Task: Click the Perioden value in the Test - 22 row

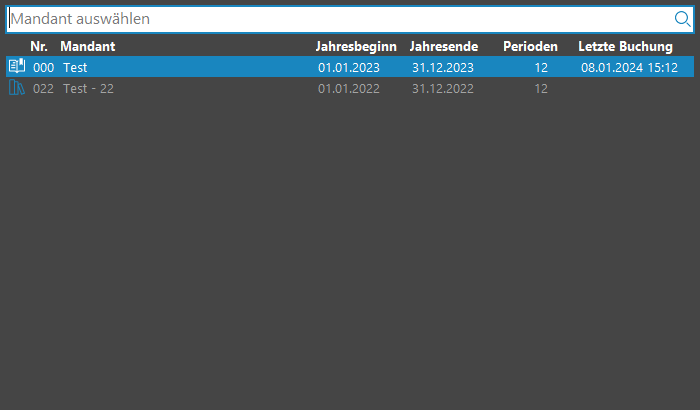Action: point(540,88)
